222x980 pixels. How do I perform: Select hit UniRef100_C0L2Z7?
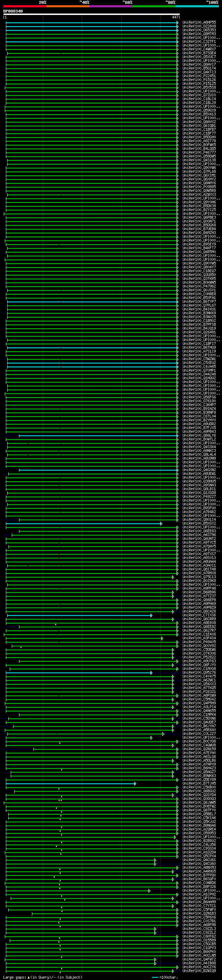click(x=199, y=734)
